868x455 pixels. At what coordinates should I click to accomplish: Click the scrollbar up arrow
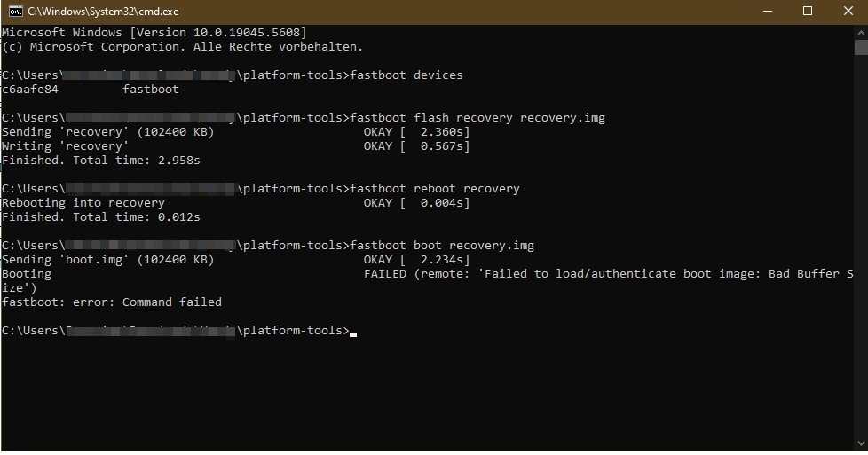(x=861, y=31)
